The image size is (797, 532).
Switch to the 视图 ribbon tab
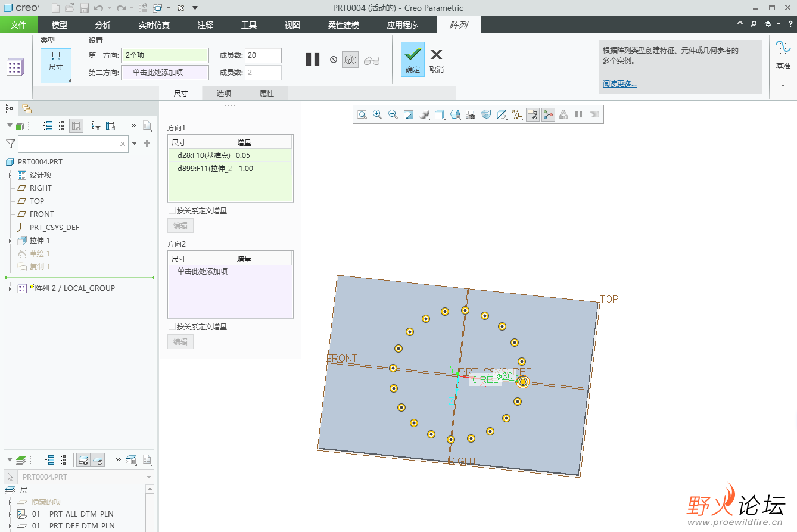[292, 25]
